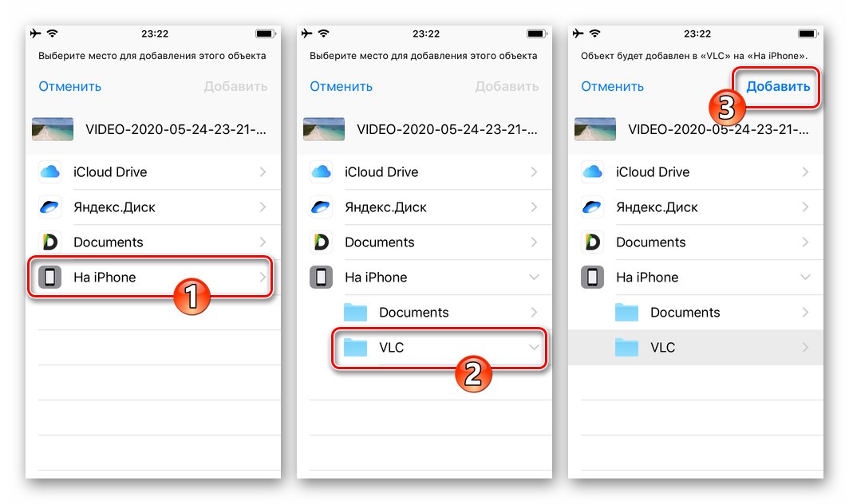Tap Отменить in the third screen
Screen dimensions: 849x504
[612, 87]
